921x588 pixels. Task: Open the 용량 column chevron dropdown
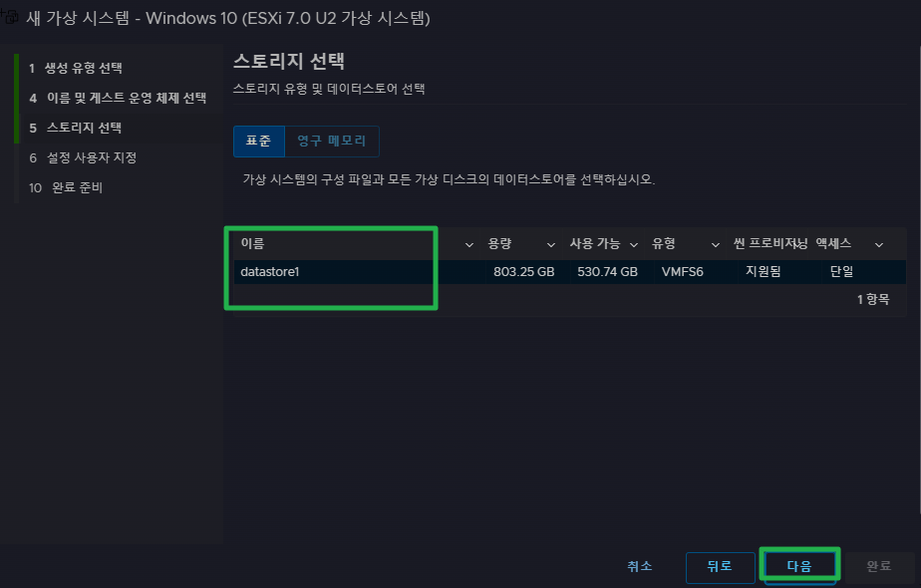[x=551, y=244]
